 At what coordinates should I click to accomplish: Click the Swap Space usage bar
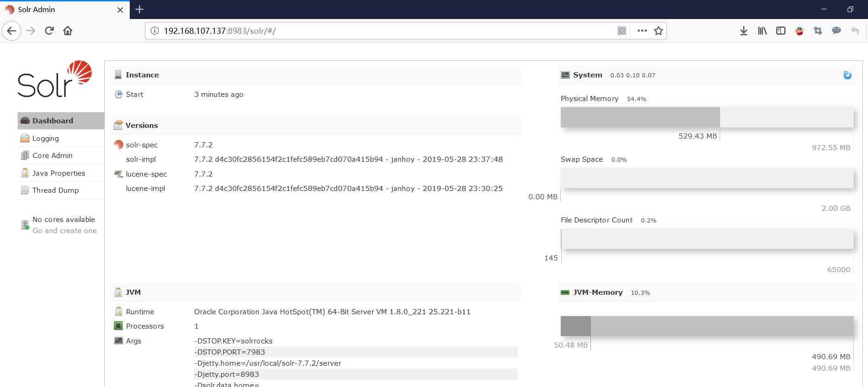[x=707, y=178]
